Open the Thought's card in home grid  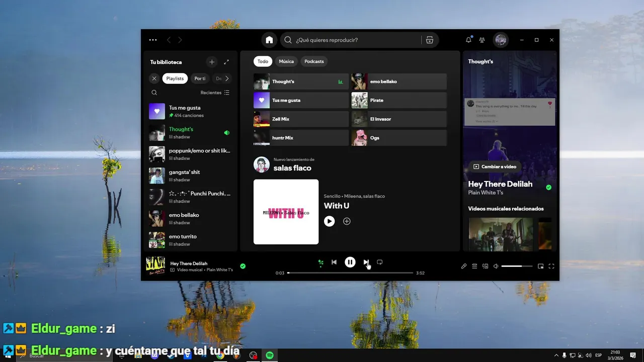pos(301,81)
